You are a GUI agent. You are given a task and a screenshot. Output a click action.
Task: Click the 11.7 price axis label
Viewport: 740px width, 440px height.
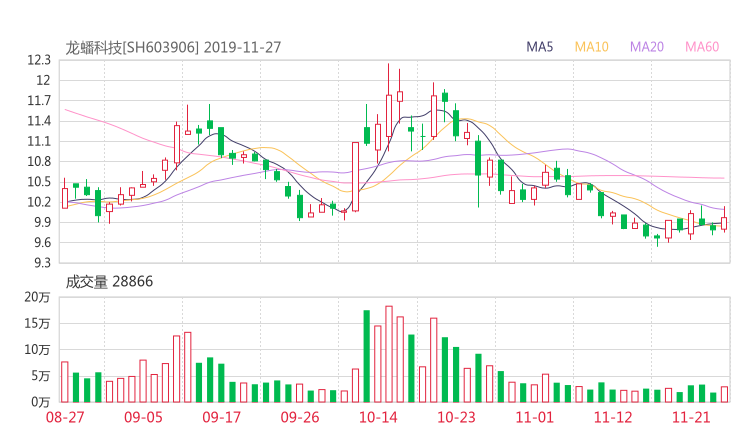click(39, 101)
